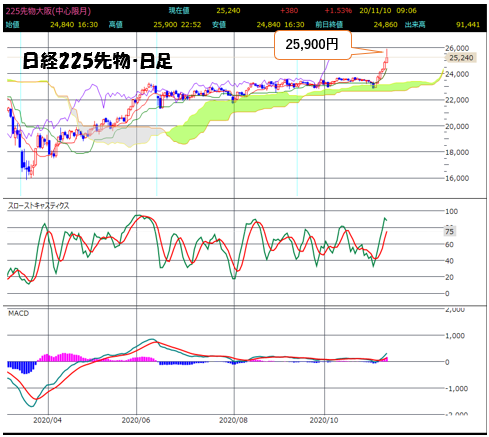Click the stochastics 100 axis label
The height and width of the screenshot is (437, 489).
coord(452,211)
